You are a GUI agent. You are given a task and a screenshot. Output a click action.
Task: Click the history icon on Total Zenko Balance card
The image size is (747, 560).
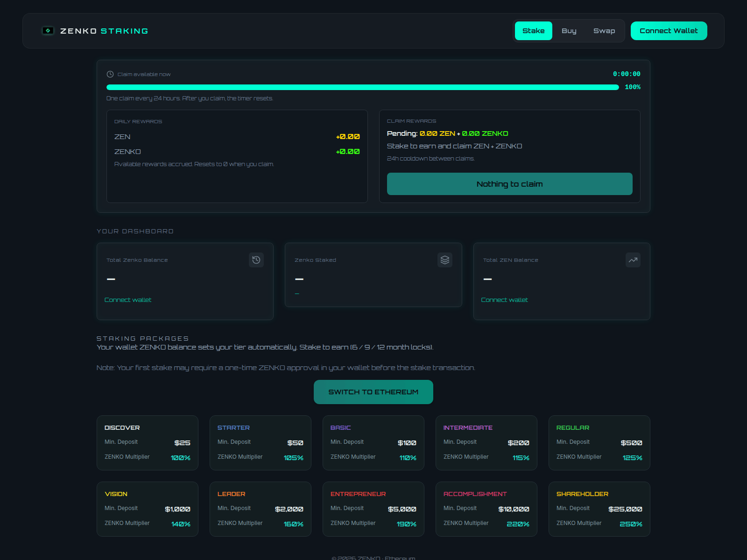tap(256, 260)
